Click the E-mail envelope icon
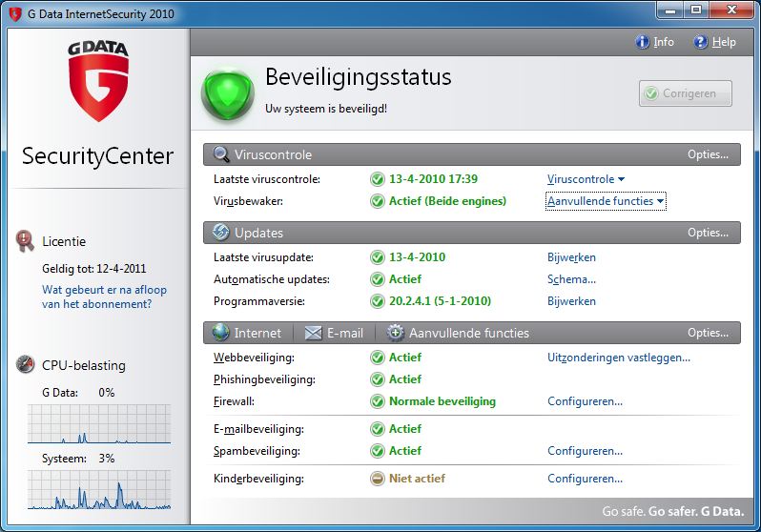 click(313, 333)
